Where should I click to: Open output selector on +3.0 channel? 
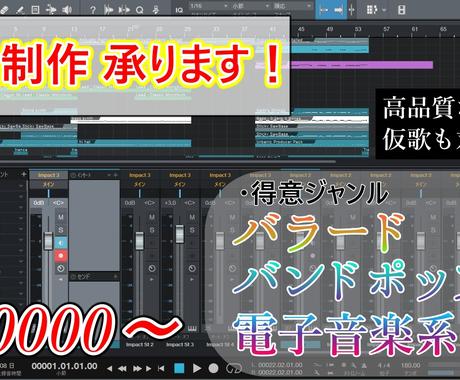180,184
